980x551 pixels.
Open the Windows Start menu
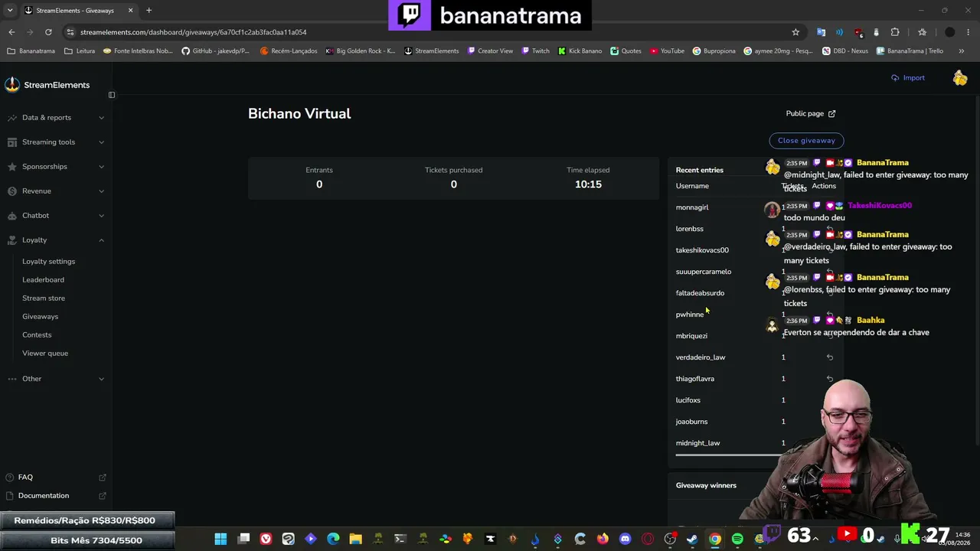[220, 539]
